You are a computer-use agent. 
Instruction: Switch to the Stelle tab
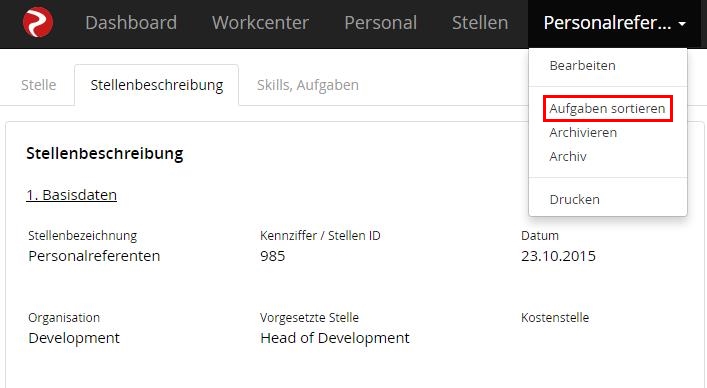click(38, 85)
